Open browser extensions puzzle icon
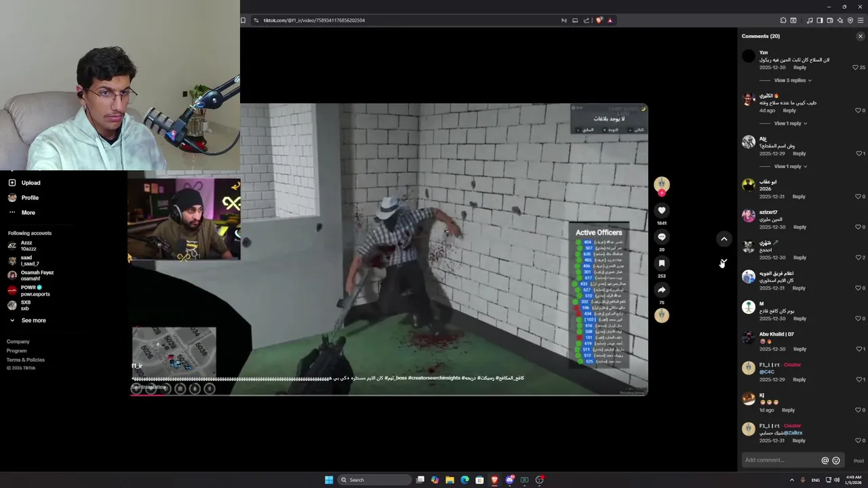 point(783,20)
